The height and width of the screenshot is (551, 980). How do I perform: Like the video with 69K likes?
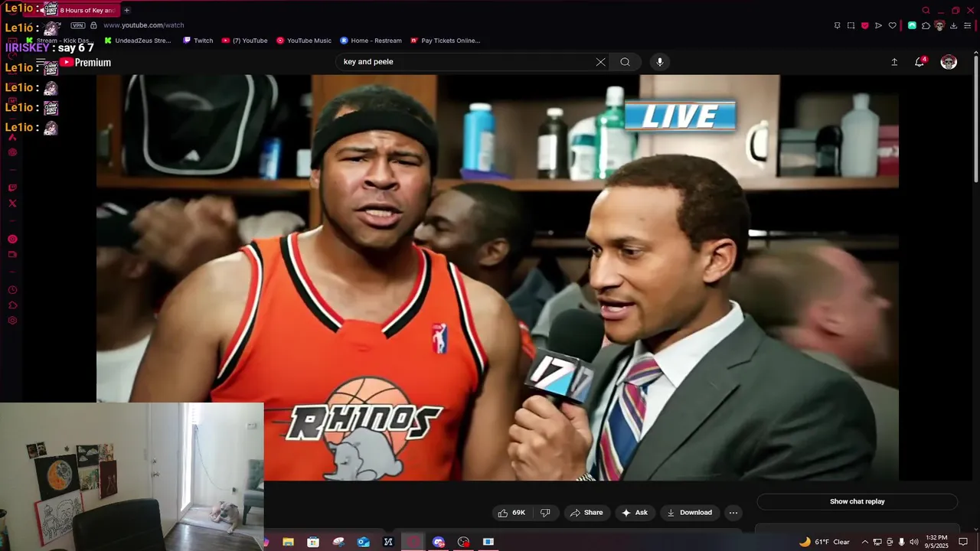click(511, 513)
